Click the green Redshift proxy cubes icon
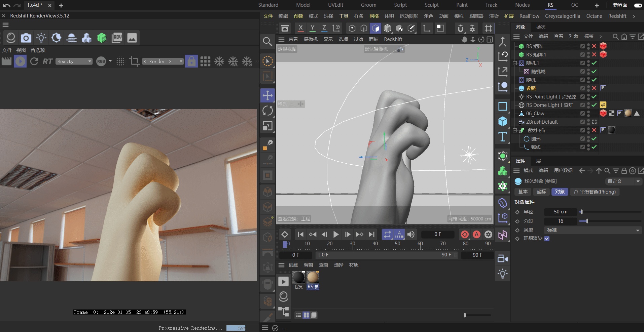644x332 pixels. click(x=102, y=38)
